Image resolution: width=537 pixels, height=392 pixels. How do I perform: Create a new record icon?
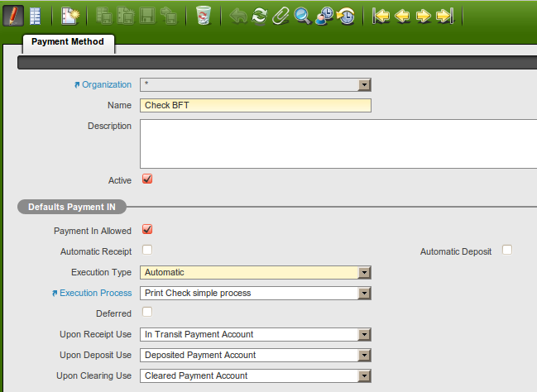click(x=70, y=16)
